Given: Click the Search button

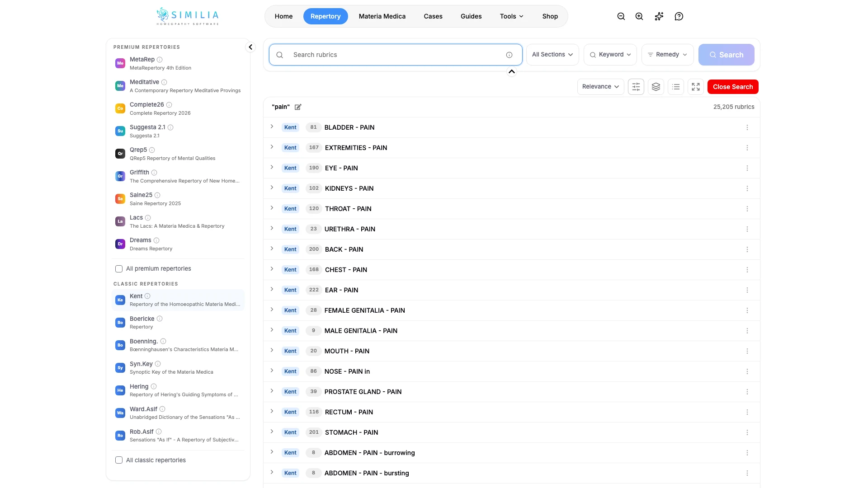Looking at the screenshot, I should pos(726,55).
